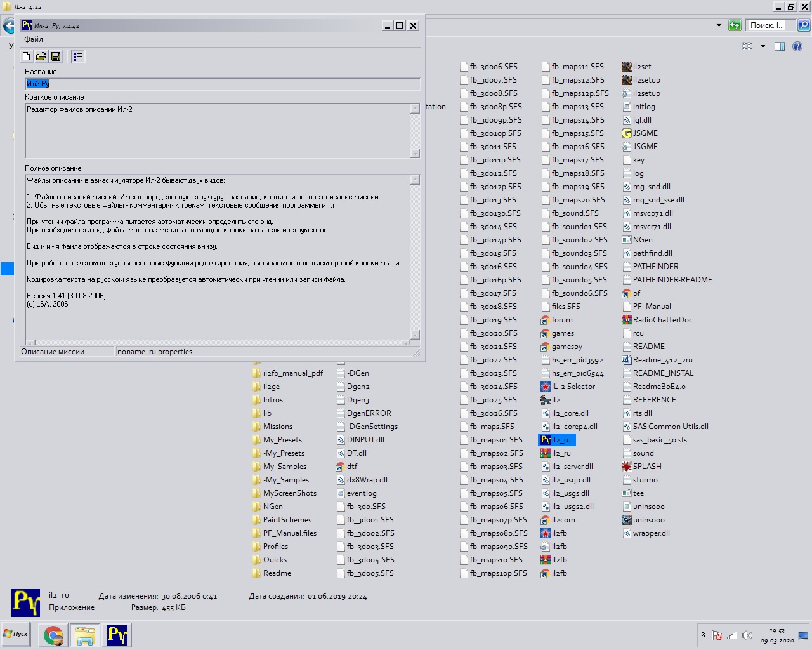The height and width of the screenshot is (650, 812).
Task: Select the MyScreenShots folder
Action: (284, 493)
